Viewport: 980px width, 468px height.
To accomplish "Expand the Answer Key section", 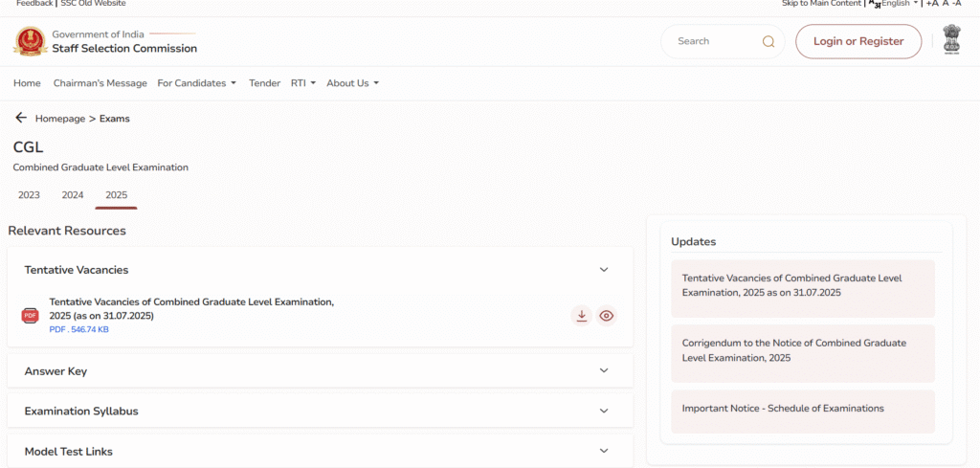I will pyautogui.click(x=603, y=370).
